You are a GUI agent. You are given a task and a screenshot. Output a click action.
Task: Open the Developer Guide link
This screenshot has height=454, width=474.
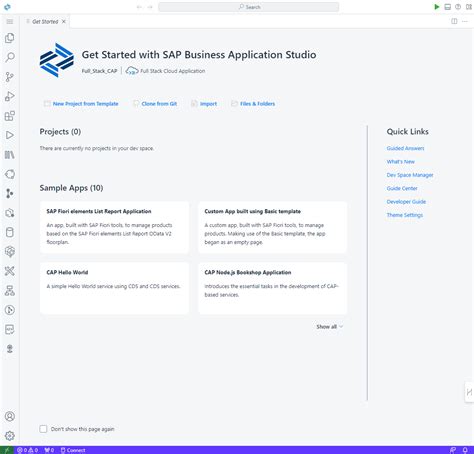tap(406, 202)
